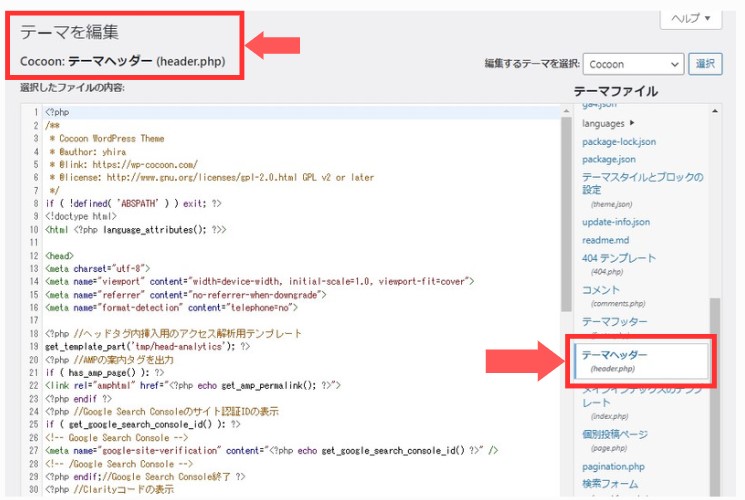Viewport: 745px width, 500px height.
Task: Open pagination.php file
Action: 613,466
